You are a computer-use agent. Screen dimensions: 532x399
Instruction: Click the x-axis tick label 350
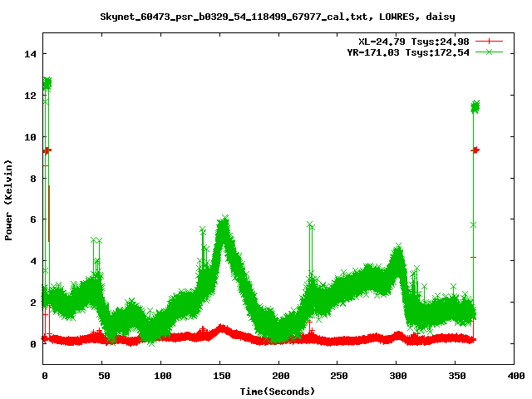click(457, 376)
